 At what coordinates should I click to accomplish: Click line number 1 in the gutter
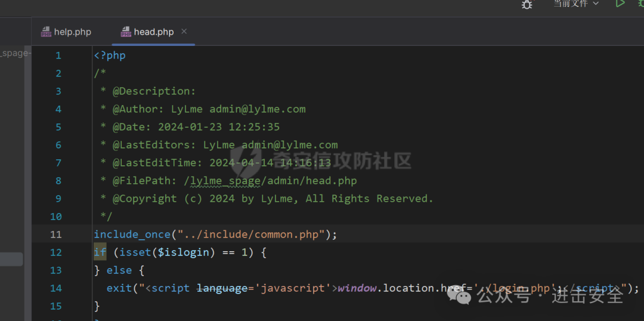(x=58, y=55)
